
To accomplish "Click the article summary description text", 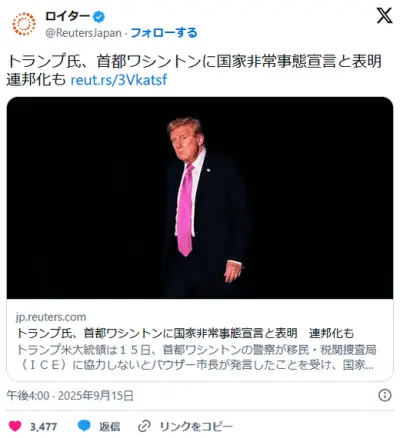I will click(196, 357).
